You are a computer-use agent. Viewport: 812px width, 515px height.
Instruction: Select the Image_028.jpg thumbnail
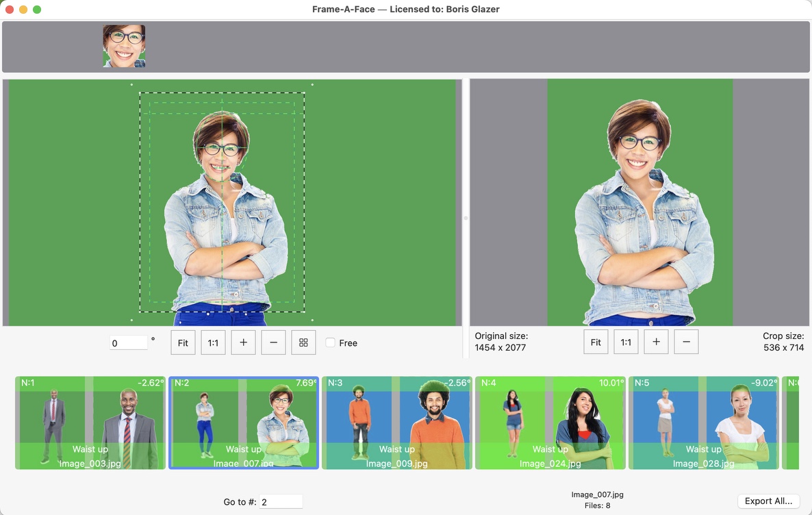702,423
